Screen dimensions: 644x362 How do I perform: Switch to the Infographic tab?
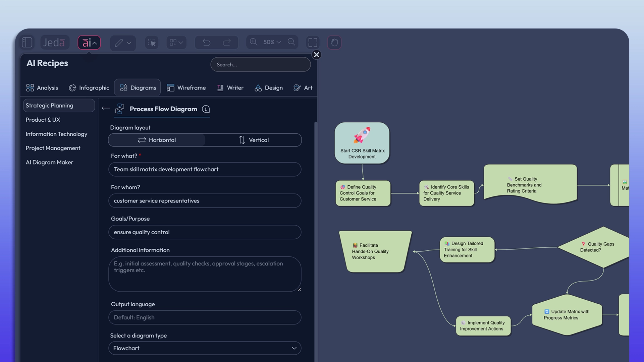(89, 88)
